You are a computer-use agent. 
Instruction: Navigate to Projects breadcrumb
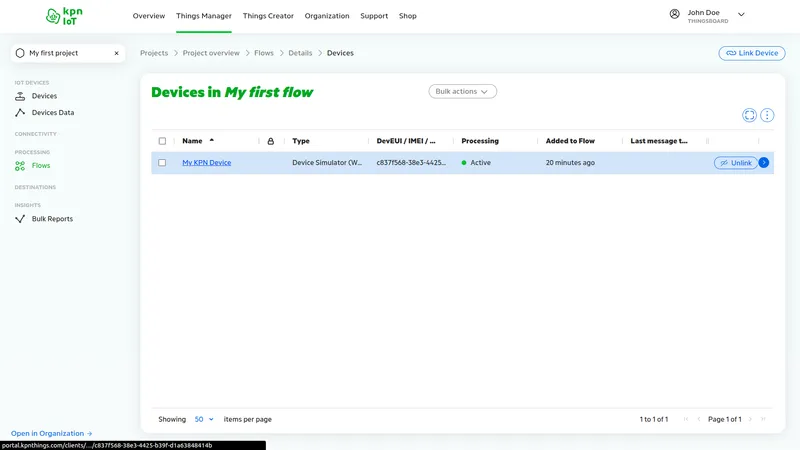pyautogui.click(x=154, y=53)
